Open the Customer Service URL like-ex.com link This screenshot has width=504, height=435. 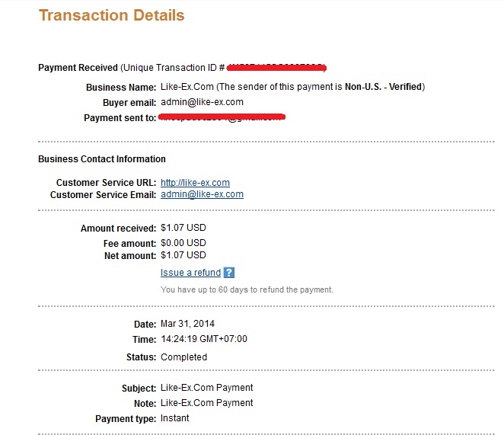point(195,183)
